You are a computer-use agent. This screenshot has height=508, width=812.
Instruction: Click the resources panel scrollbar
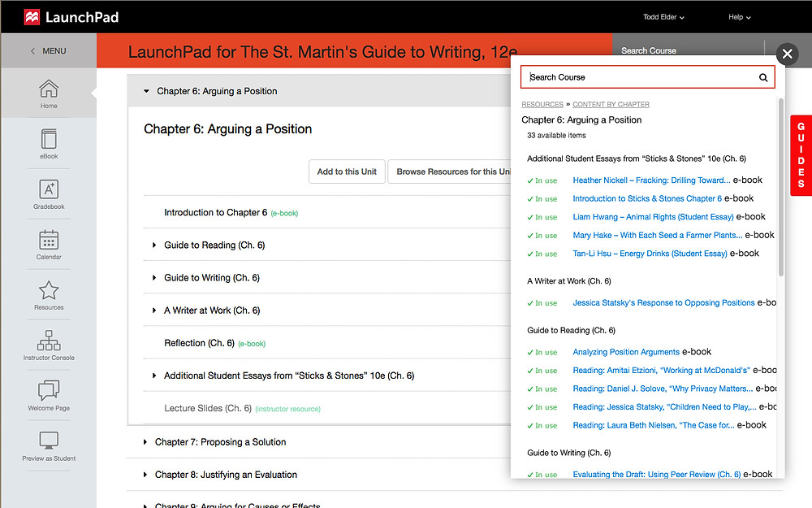click(x=781, y=187)
